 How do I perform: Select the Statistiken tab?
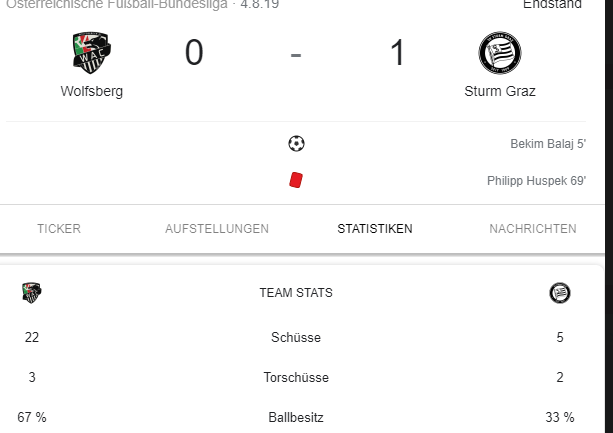click(375, 229)
